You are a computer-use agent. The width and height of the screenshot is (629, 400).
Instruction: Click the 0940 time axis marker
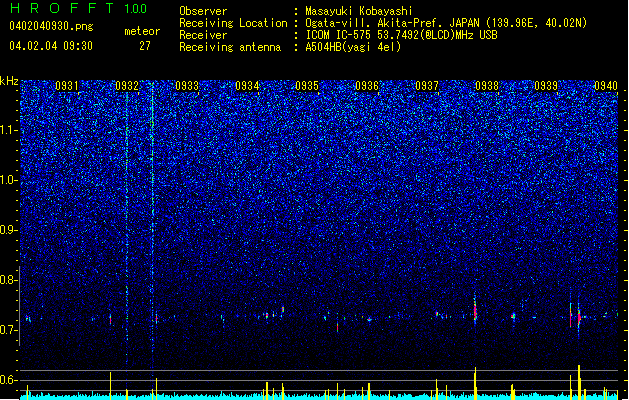606,86
